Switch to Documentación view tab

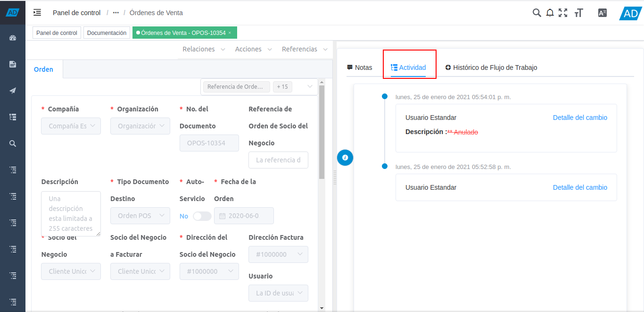click(x=107, y=33)
